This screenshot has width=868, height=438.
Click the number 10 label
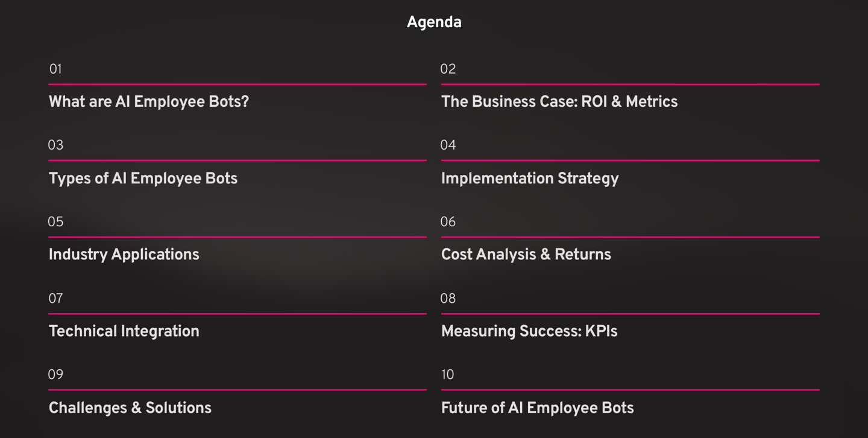(x=447, y=375)
